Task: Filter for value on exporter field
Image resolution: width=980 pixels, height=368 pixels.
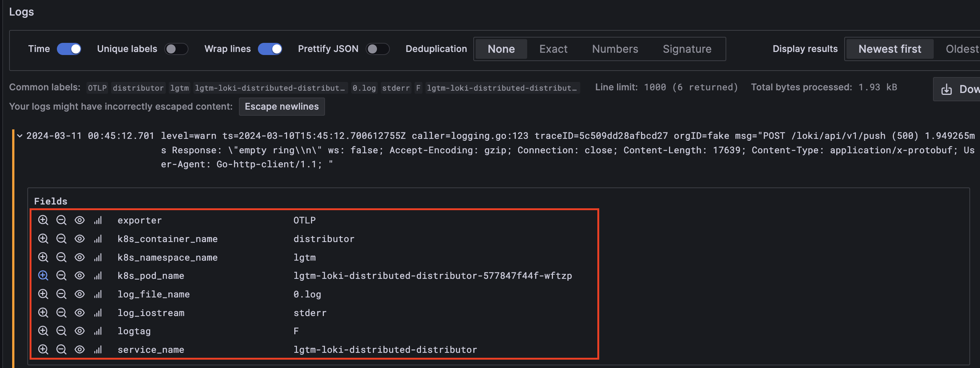Action: pos(43,220)
